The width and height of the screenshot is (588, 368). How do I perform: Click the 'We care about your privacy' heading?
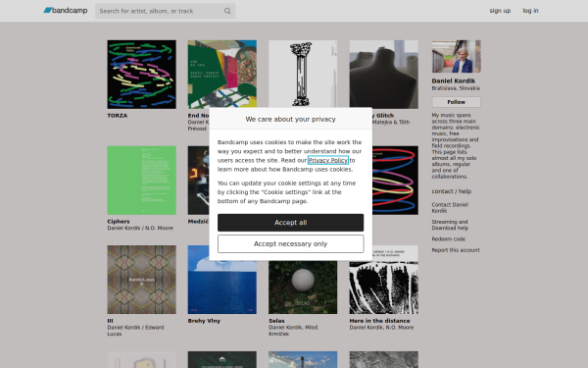[x=291, y=120]
